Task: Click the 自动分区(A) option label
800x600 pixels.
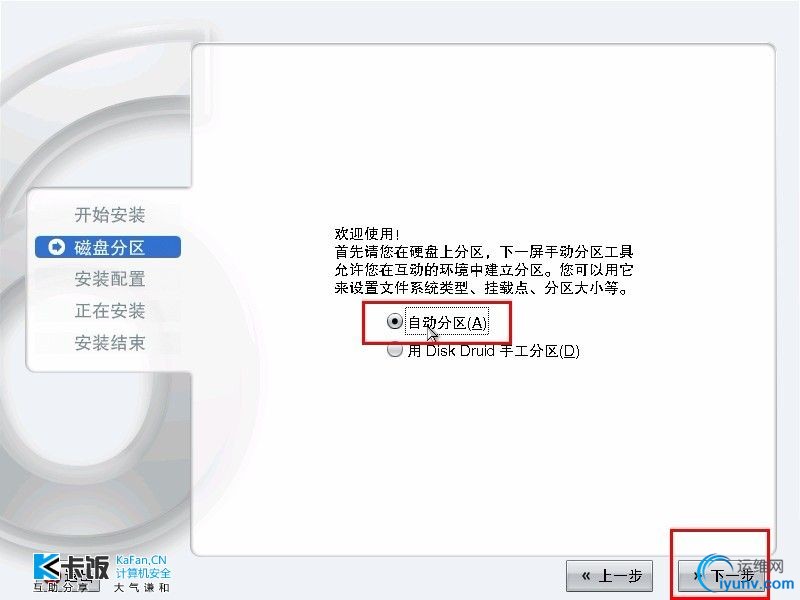Action: (448, 322)
